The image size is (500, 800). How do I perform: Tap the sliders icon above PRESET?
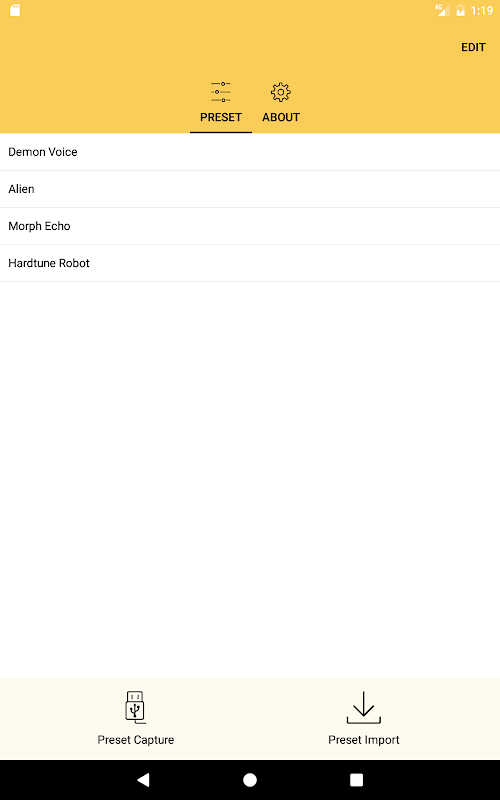(220, 92)
